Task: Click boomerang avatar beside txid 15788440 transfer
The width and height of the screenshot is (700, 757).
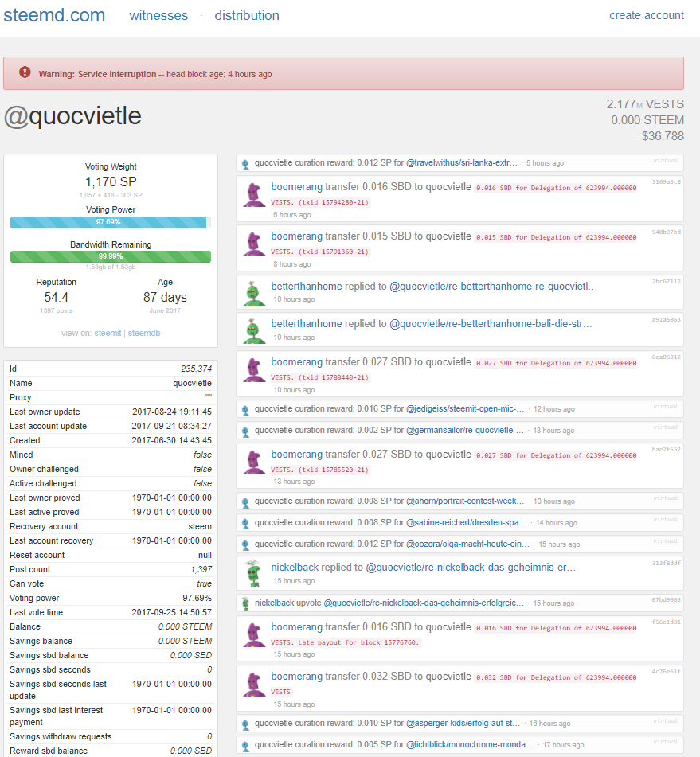Action: tap(253, 370)
